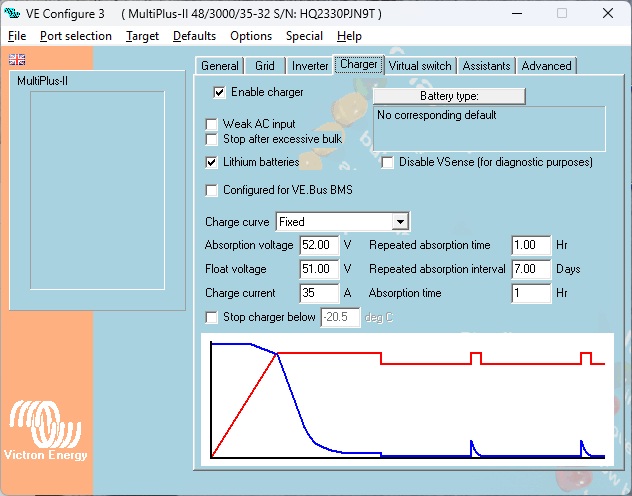Switch to the Inverter tab
The width and height of the screenshot is (632, 496).
[310, 66]
